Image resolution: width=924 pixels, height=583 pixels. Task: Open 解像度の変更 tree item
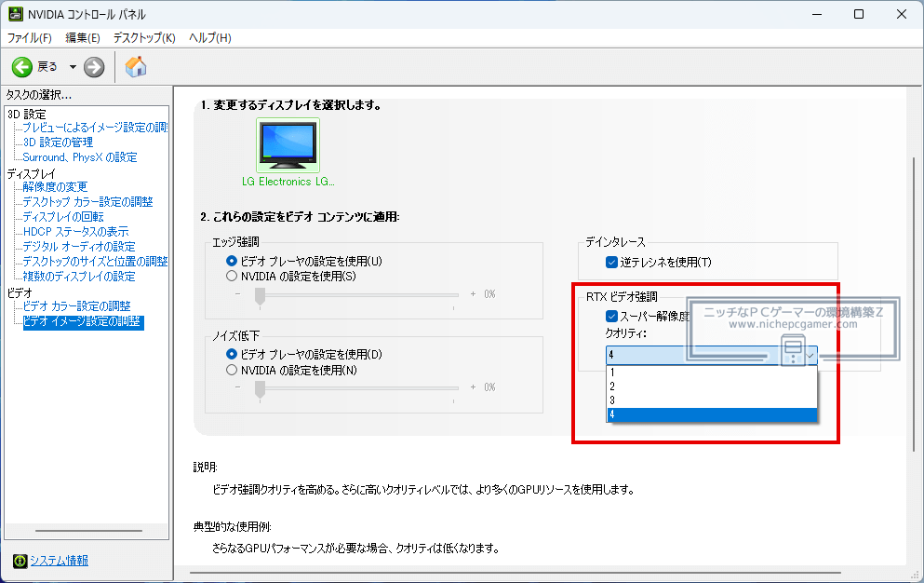(x=55, y=187)
